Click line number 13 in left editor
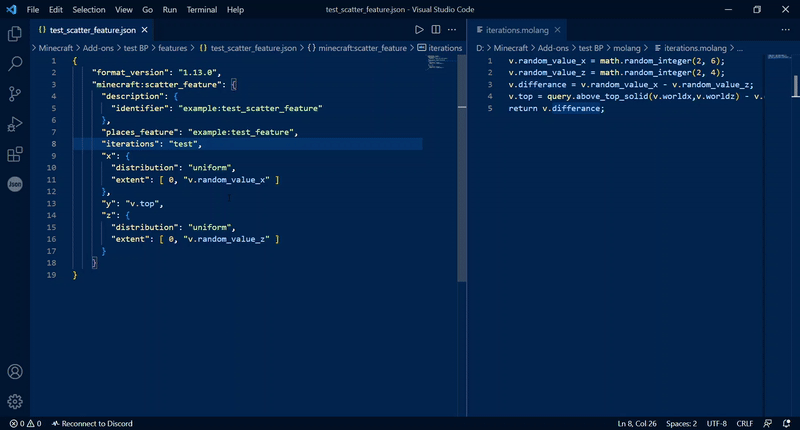This screenshot has height=430, width=800. click(52, 204)
